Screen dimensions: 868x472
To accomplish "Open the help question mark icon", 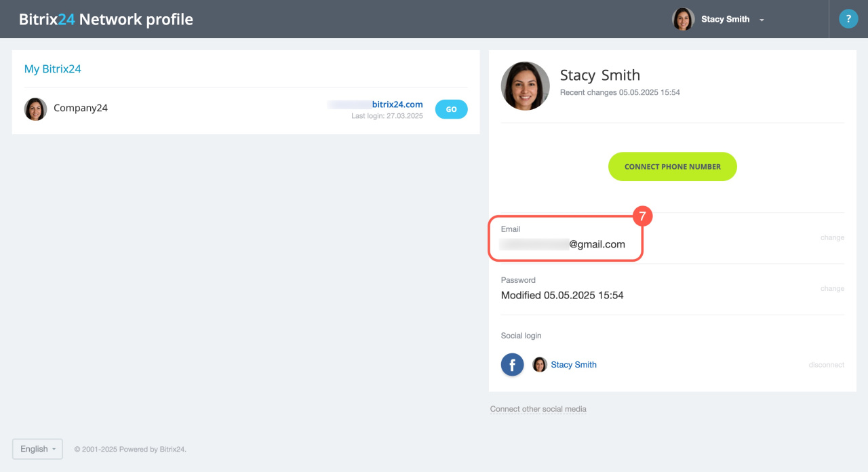I will pos(848,19).
